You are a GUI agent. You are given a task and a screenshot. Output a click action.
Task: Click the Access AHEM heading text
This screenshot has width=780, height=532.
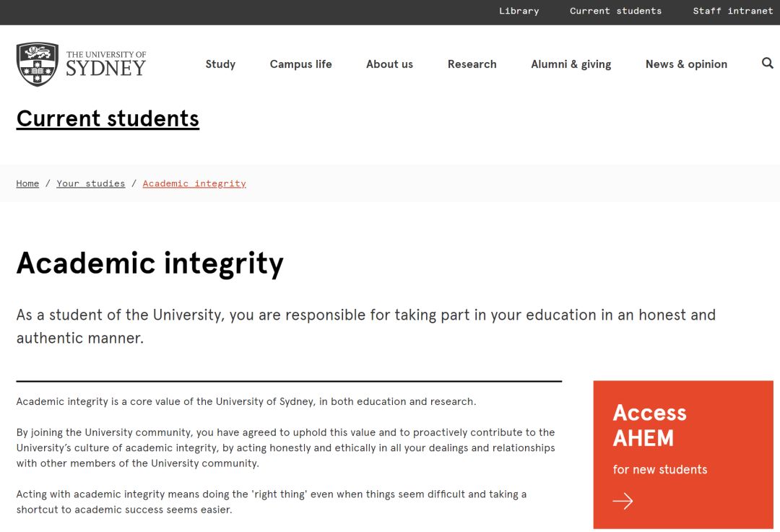tap(649, 425)
